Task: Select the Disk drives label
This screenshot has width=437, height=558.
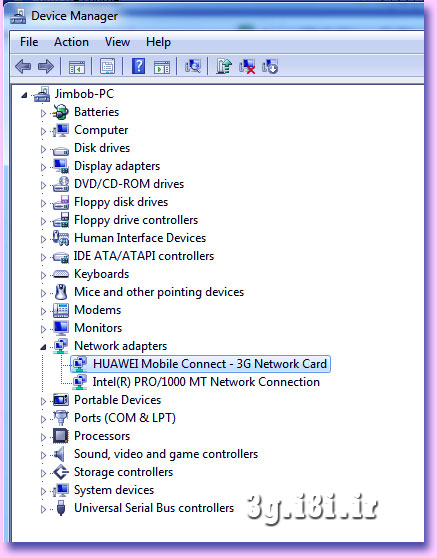Action: pos(102,148)
